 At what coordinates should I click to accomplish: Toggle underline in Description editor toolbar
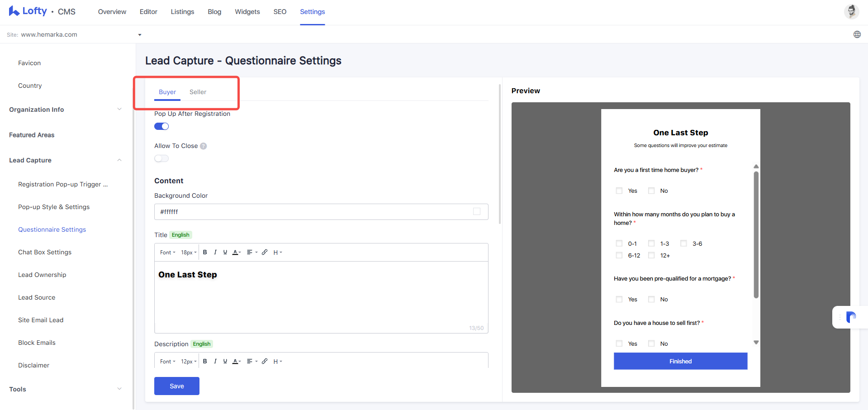tap(225, 362)
